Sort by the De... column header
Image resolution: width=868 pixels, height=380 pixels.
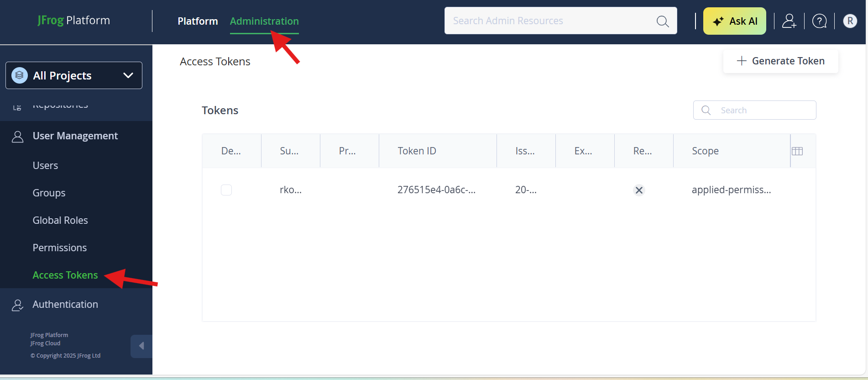(231, 151)
